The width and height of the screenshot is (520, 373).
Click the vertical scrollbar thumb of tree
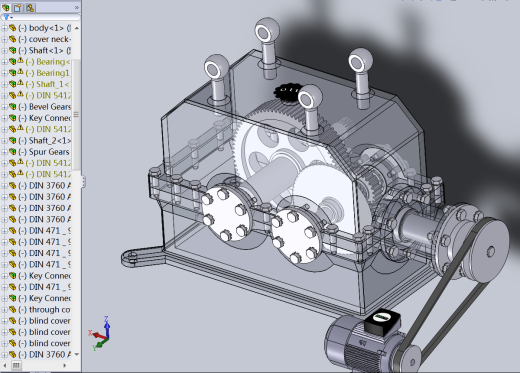pyautogui.click(x=76, y=114)
